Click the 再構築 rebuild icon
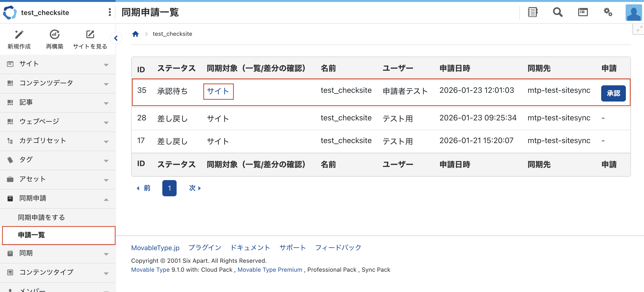The width and height of the screenshot is (644, 292). pos(54,35)
